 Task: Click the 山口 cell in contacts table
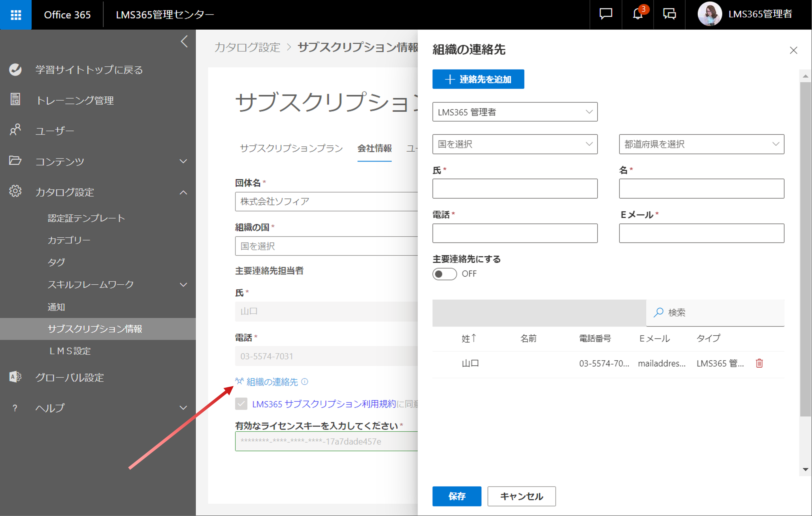(470, 363)
